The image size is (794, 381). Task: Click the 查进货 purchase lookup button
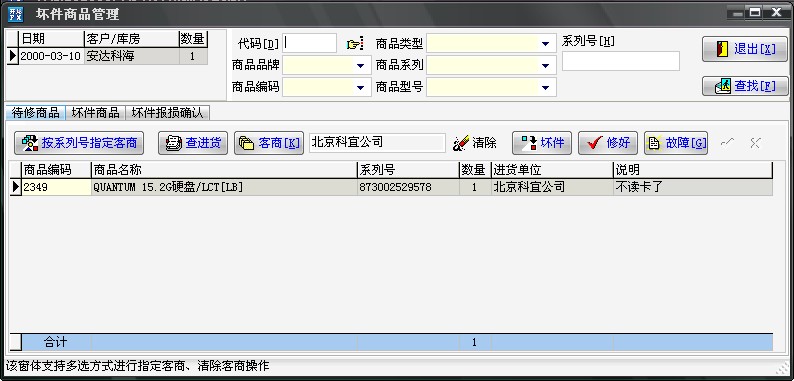pyautogui.click(x=193, y=143)
